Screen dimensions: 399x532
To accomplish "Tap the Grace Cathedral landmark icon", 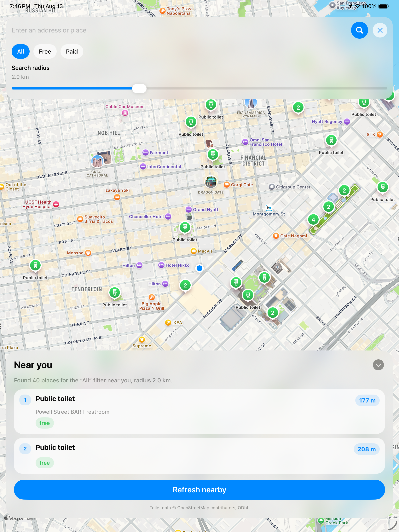I will [97, 161].
